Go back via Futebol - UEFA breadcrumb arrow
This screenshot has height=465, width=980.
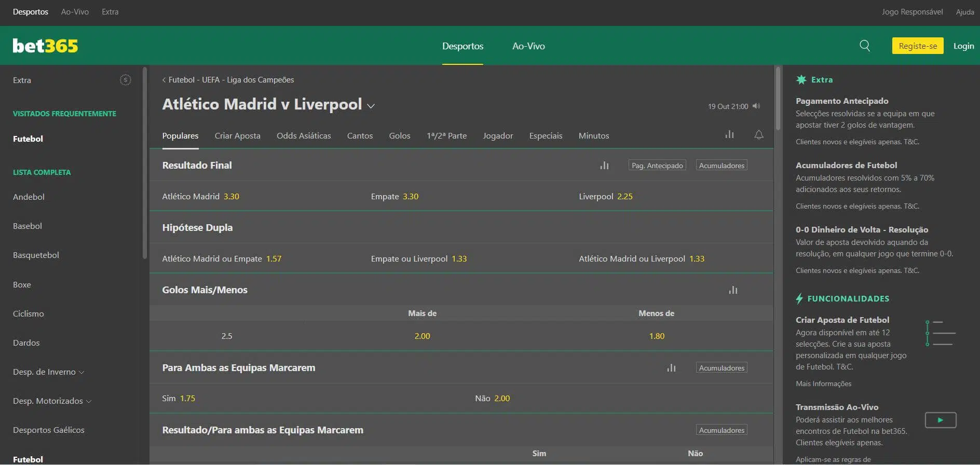pos(164,80)
